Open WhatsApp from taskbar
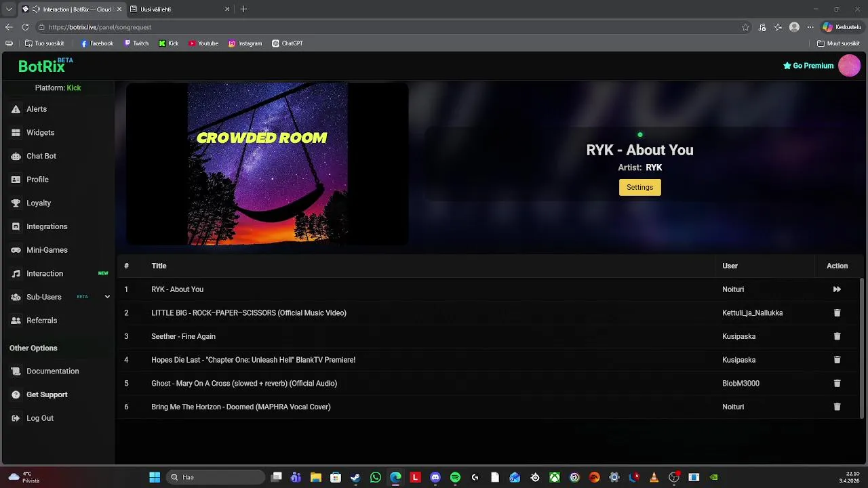The image size is (868, 488). coord(376,477)
